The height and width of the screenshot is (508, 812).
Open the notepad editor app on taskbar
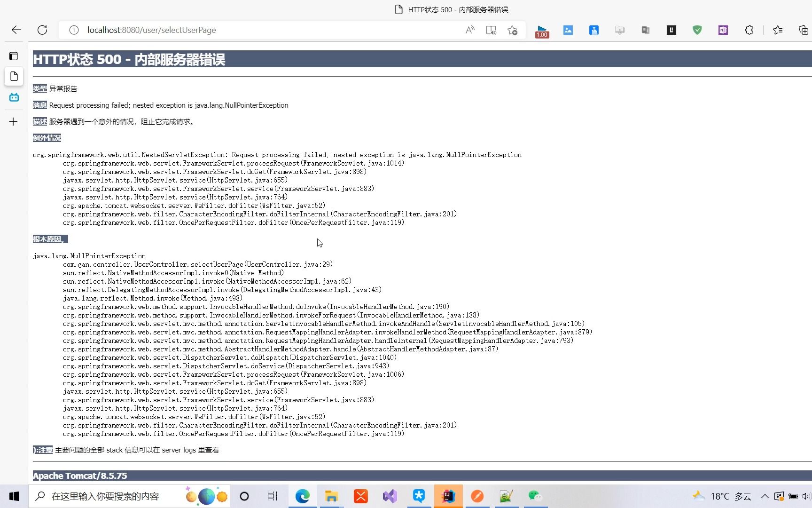506,496
